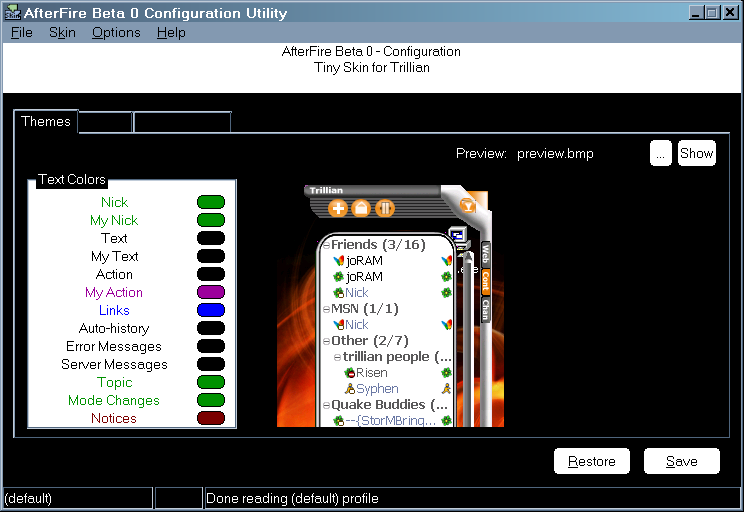Open the File menu
The width and height of the screenshot is (744, 512).
pos(22,33)
